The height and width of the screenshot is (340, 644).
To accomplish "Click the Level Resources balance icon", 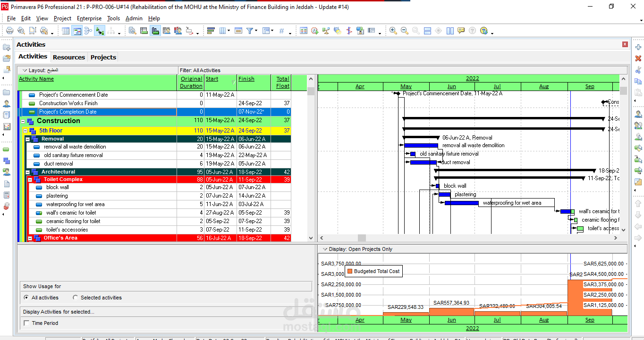I will pyautogui.click(x=326, y=31).
